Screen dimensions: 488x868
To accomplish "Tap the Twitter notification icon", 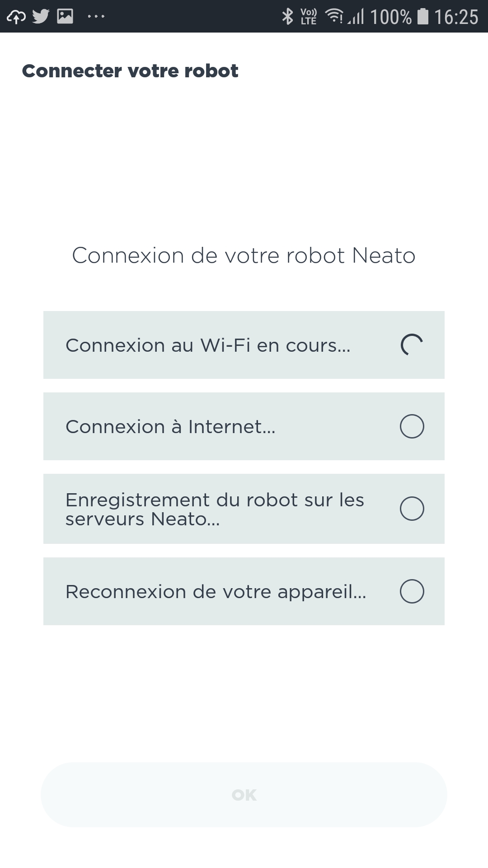I will (x=41, y=17).
